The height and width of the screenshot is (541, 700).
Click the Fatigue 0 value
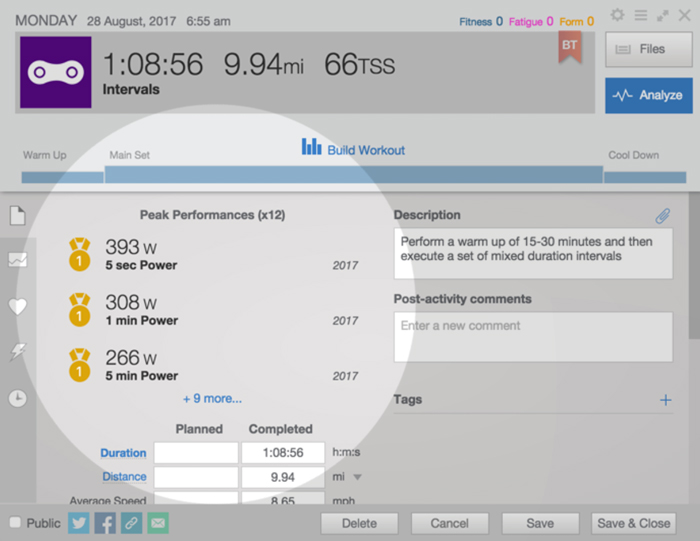[x=531, y=21]
